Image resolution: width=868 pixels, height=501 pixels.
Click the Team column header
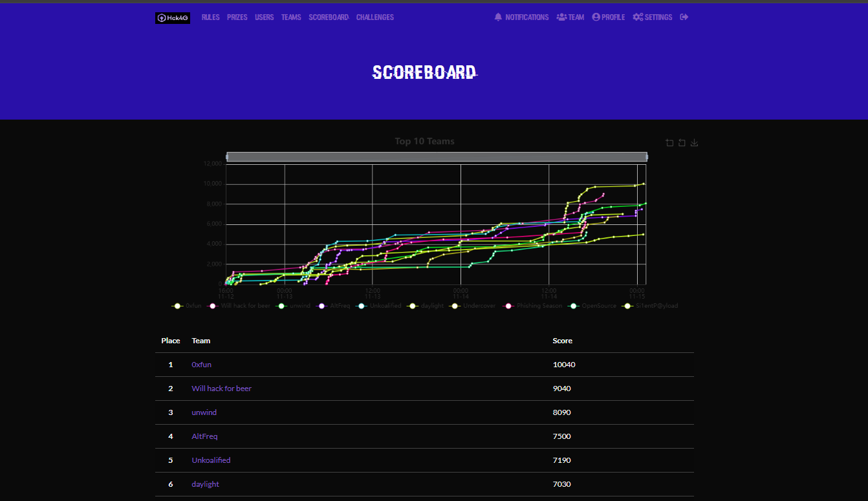click(x=201, y=341)
